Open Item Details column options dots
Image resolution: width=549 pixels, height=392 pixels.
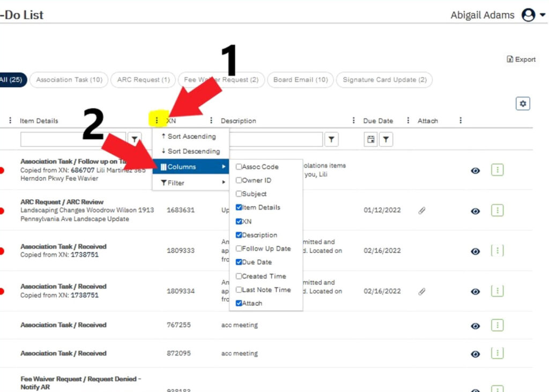[x=157, y=120]
